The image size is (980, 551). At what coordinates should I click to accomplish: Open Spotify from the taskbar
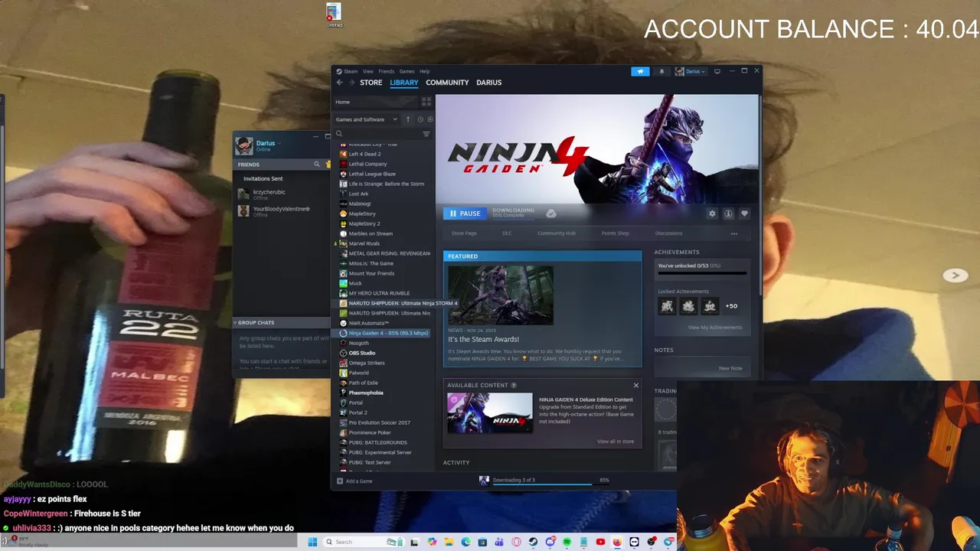[567, 542]
